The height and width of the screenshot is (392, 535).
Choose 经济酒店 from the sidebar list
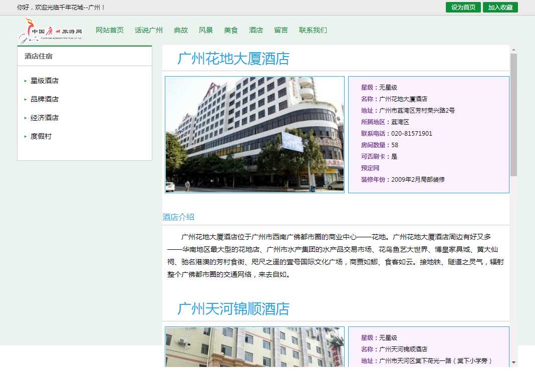point(45,118)
